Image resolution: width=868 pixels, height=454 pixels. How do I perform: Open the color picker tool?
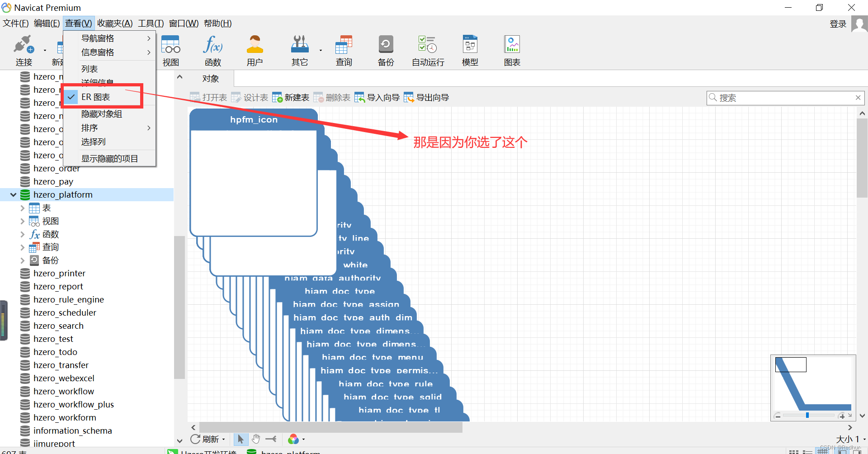coord(293,439)
